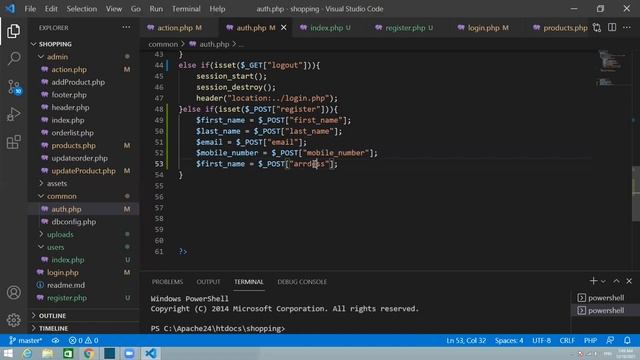Open the Selection menu
Viewport: 640px width, 360px height.
[82, 9]
